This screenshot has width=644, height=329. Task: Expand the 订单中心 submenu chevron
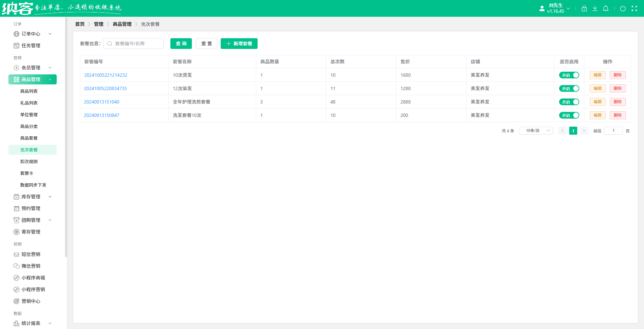pos(50,34)
